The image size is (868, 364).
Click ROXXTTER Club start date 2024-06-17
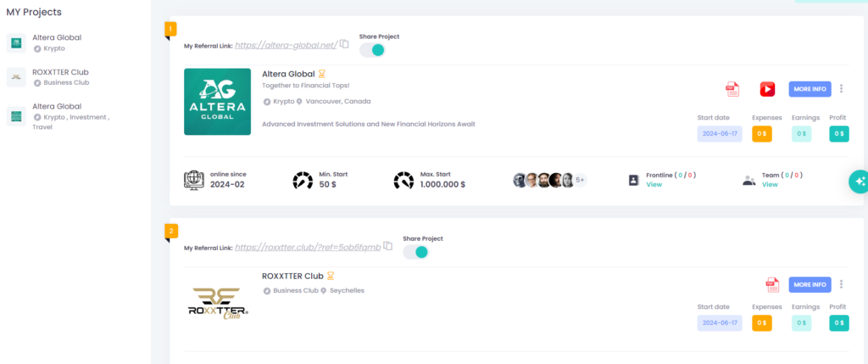720,323
